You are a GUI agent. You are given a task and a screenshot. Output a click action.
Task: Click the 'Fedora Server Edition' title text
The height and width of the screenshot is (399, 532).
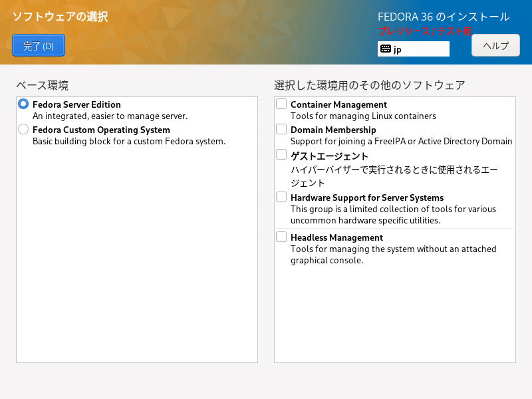[76, 104]
